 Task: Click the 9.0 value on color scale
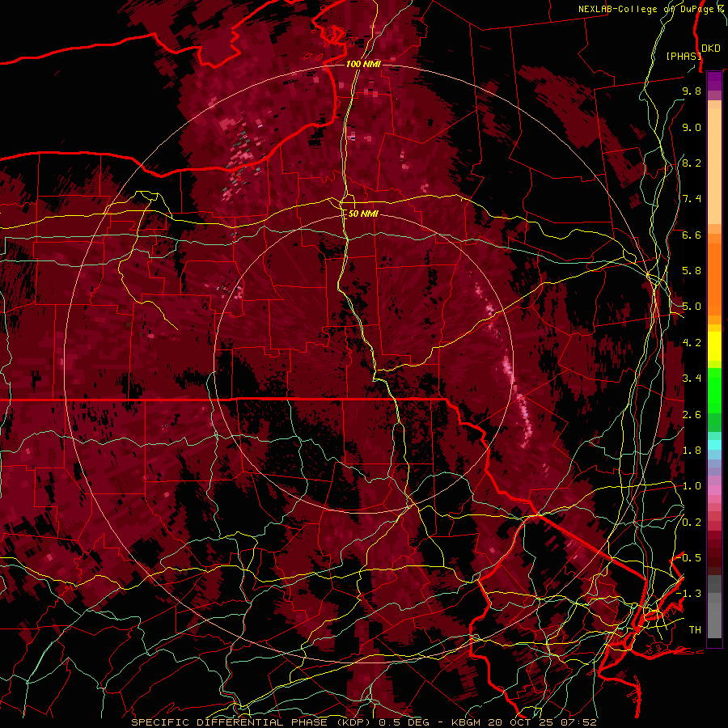pyautogui.click(x=692, y=128)
